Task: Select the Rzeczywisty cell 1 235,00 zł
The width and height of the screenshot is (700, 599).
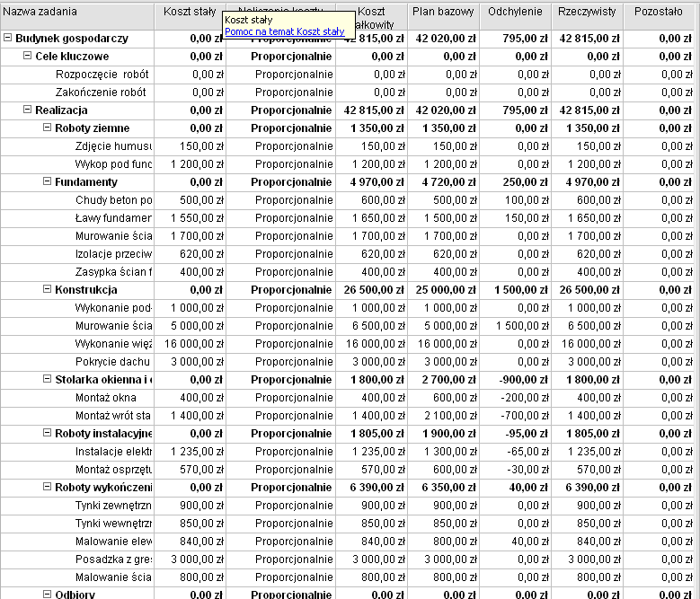Action: [x=587, y=452]
